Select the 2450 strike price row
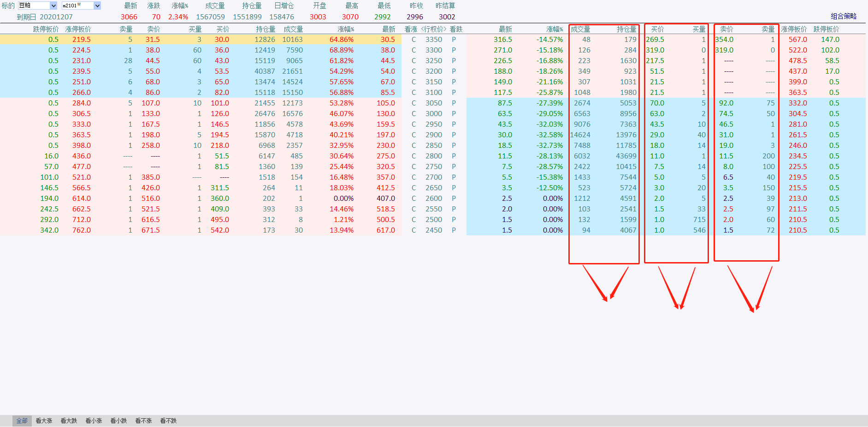This screenshot has width=868, height=427. point(433,230)
